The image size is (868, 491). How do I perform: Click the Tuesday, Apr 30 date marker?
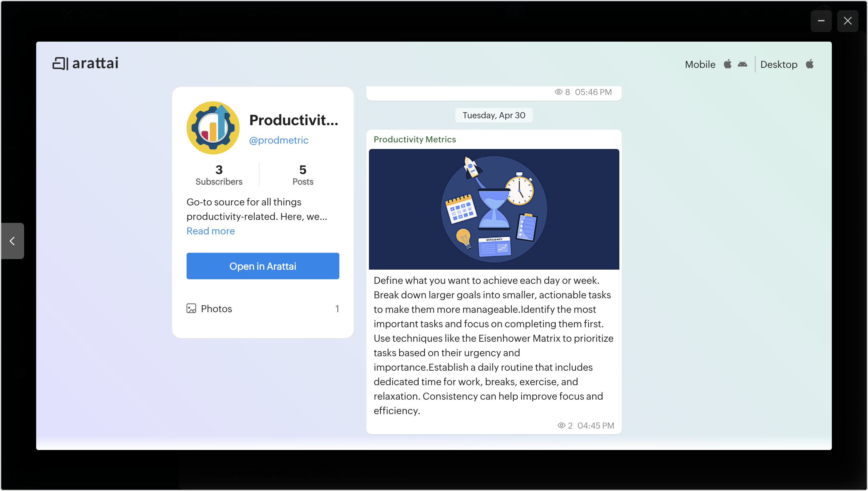click(494, 115)
